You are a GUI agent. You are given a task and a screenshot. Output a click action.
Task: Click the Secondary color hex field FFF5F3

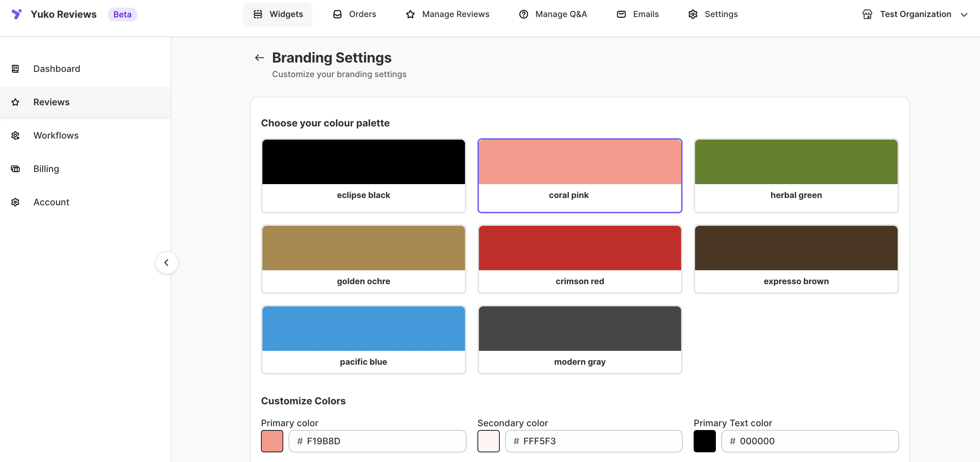pos(594,441)
